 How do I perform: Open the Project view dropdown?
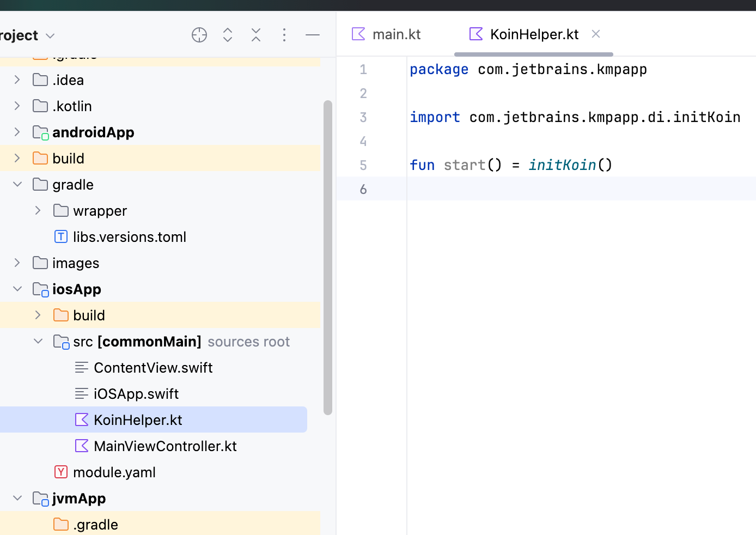[x=27, y=35]
